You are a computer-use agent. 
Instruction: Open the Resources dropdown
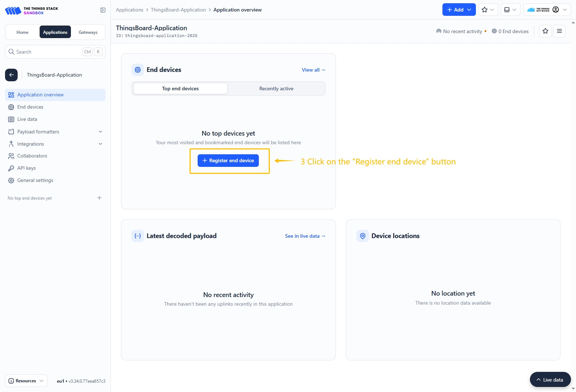[26, 381]
